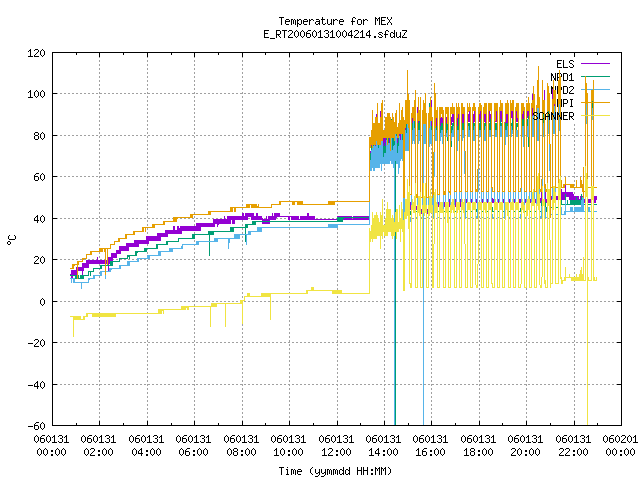Image resolution: width=640 pixels, height=480 pixels.
Task: Click the NPD2 legend label
Action: tap(562, 90)
